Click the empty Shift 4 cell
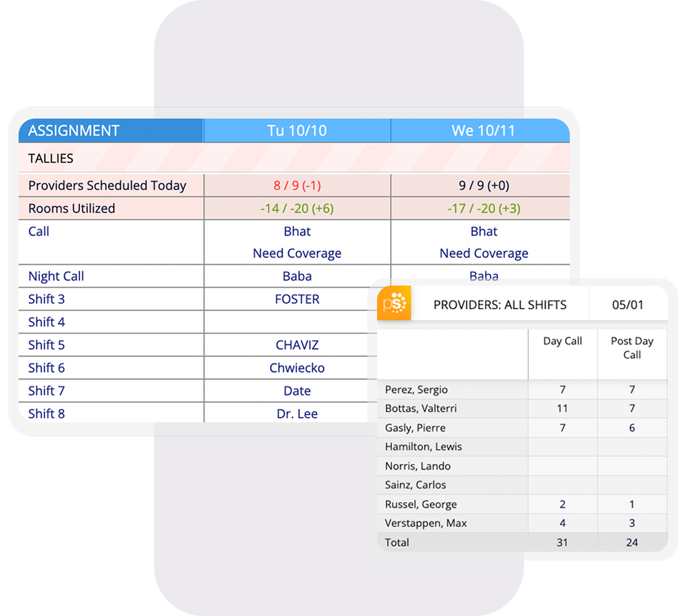Viewport: 678px width, 616px height. 297,322
